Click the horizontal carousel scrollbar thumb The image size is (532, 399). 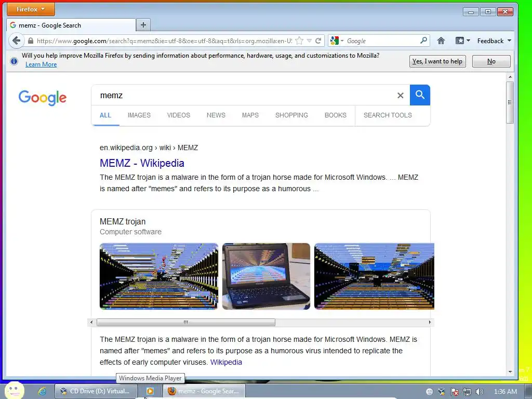click(x=185, y=322)
